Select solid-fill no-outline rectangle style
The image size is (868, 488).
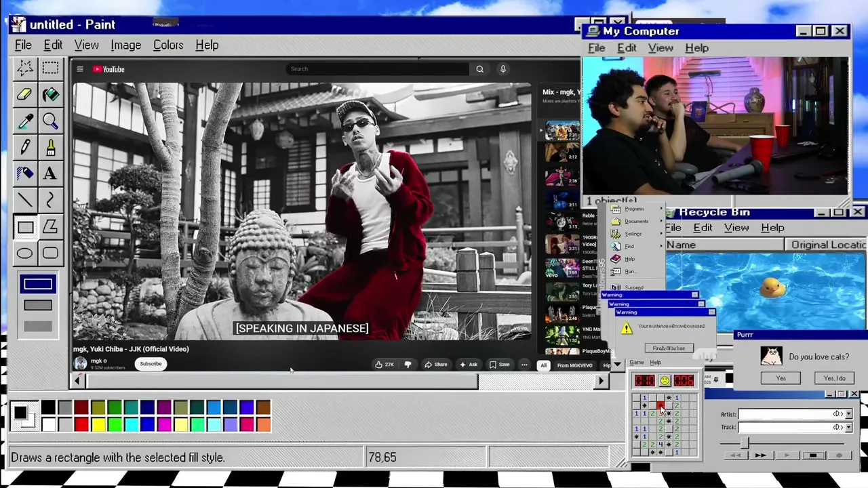click(x=38, y=327)
